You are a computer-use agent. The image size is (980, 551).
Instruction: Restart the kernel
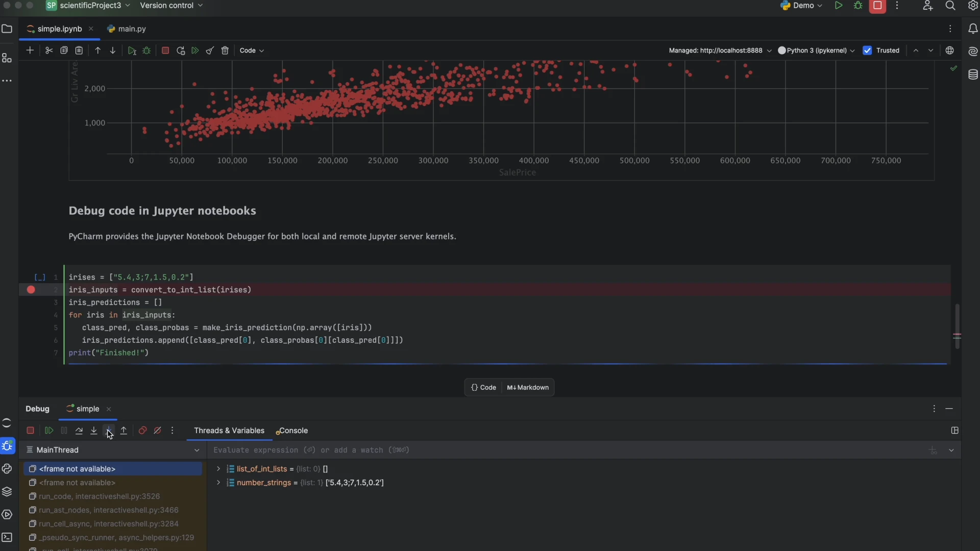pyautogui.click(x=181, y=51)
